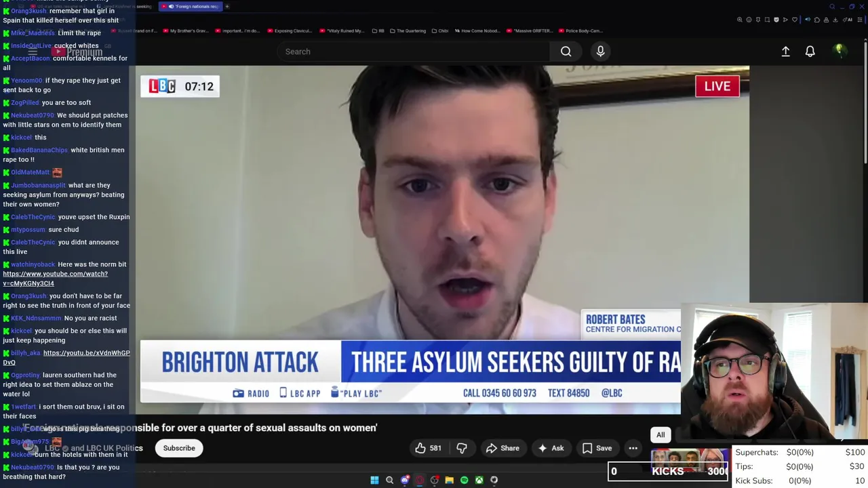This screenshot has height=488, width=868.
Task: Open YouTube create upload icon
Action: 785,52
